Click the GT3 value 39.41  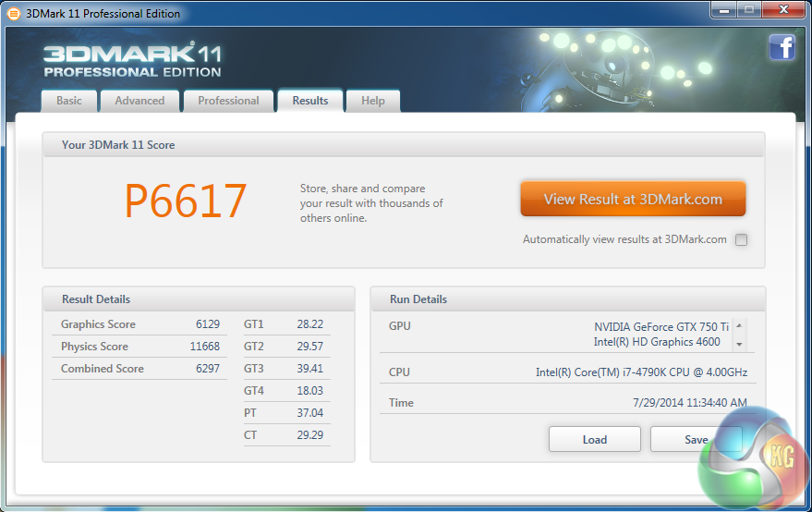[x=310, y=369]
